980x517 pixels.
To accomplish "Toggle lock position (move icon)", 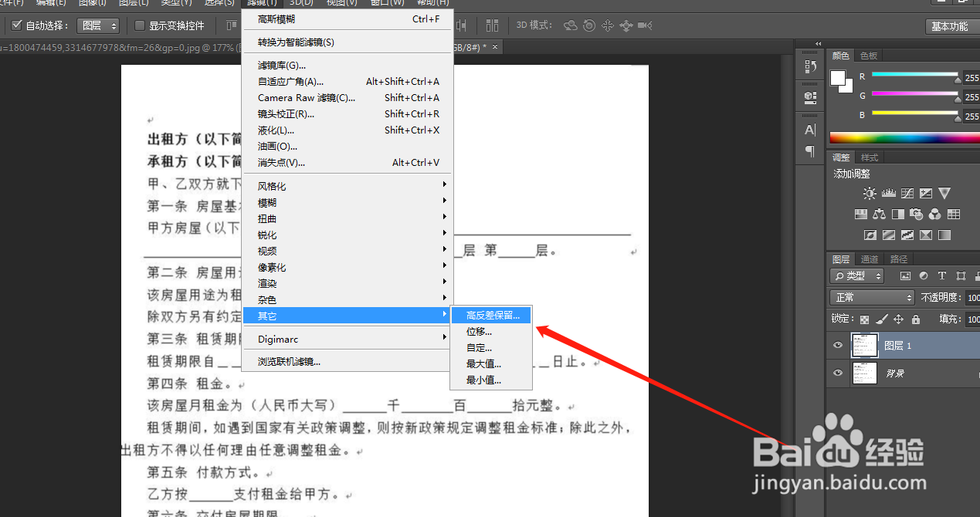I will 898,319.
